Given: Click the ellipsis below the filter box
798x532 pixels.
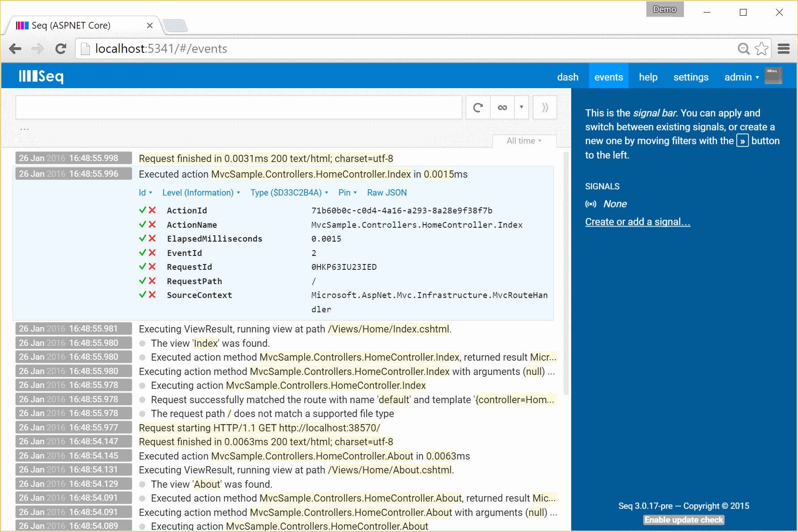Looking at the screenshot, I should tap(25, 129).
